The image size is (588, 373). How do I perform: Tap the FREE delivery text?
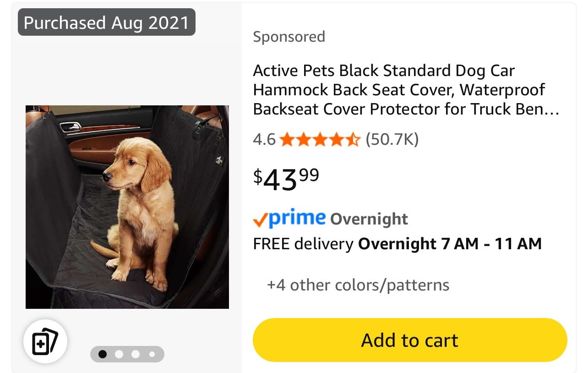coord(303,244)
